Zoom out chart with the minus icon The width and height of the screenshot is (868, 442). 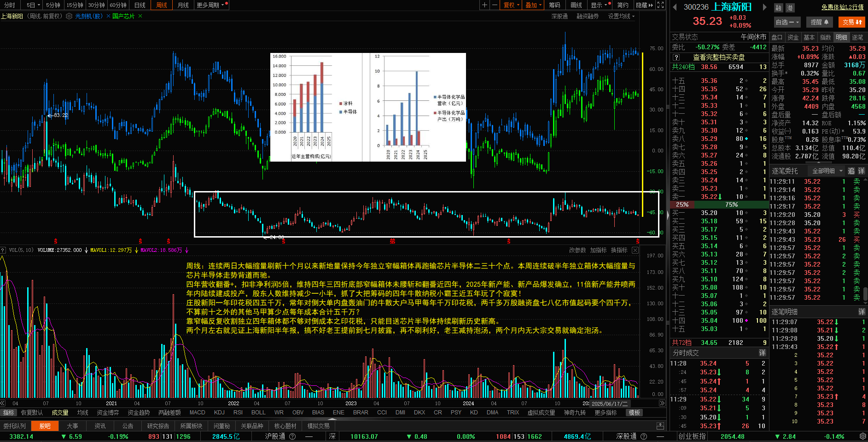495,5
